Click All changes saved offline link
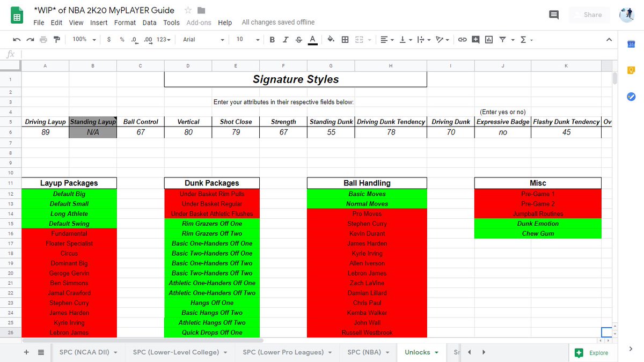Image resolution: width=644 pixels, height=362 pixels. (278, 22)
